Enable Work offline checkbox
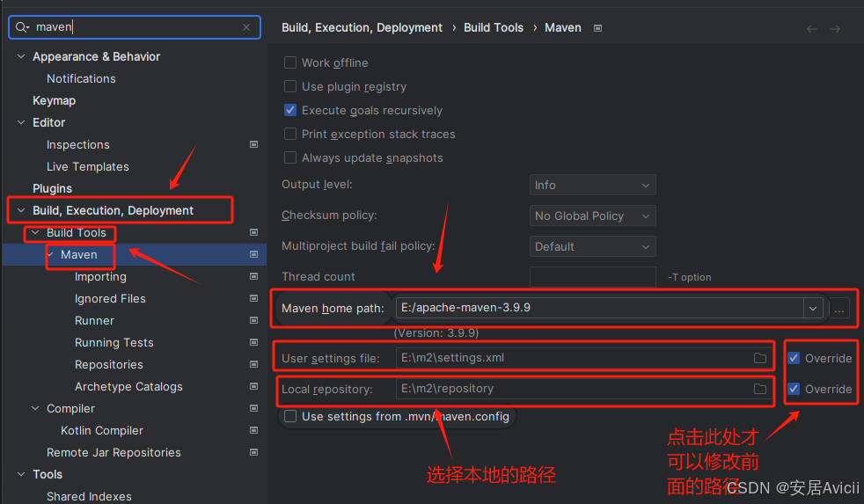 [x=289, y=62]
